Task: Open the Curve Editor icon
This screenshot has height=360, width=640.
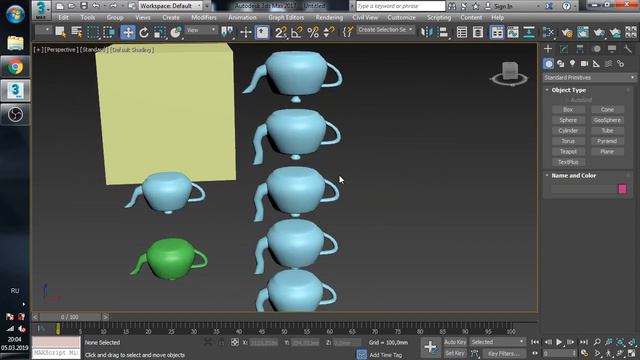Action: tap(513, 32)
